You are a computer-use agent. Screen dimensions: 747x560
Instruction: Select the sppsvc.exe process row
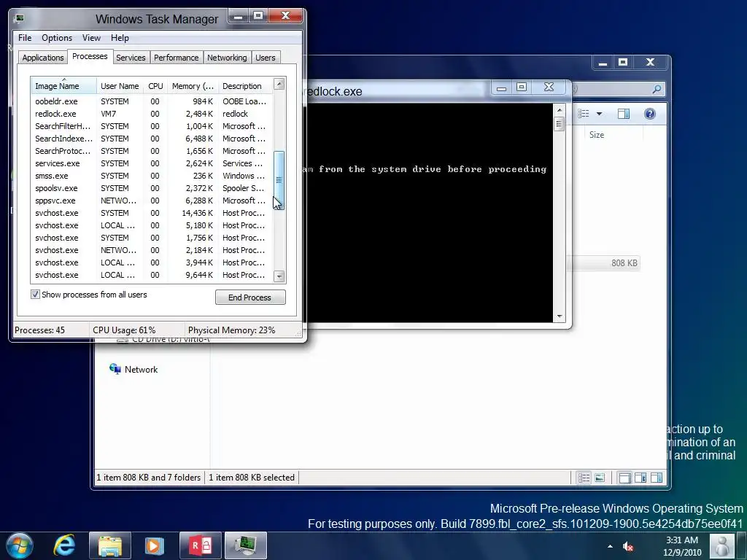pyautogui.click(x=152, y=201)
